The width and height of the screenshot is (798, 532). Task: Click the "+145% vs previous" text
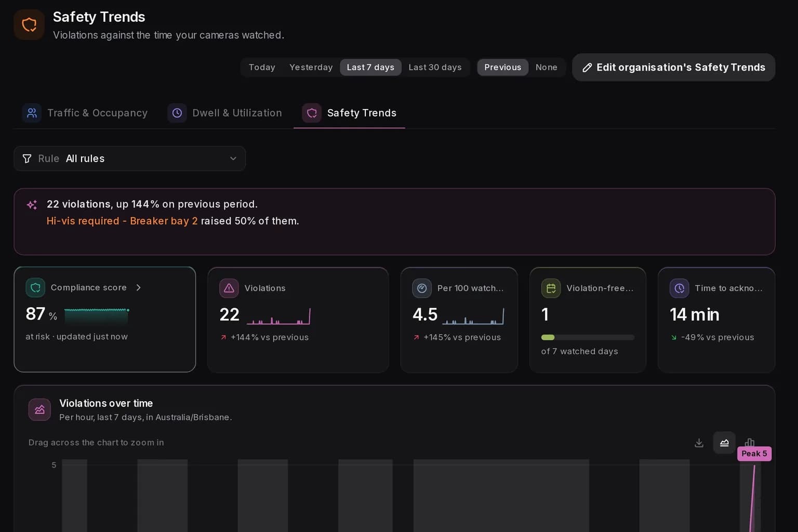(462, 338)
